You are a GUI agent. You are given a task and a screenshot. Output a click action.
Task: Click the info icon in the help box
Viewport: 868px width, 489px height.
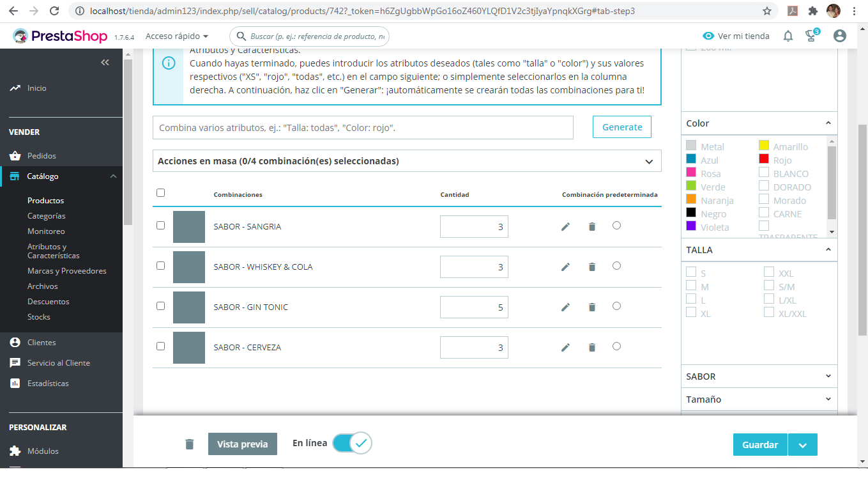click(169, 63)
